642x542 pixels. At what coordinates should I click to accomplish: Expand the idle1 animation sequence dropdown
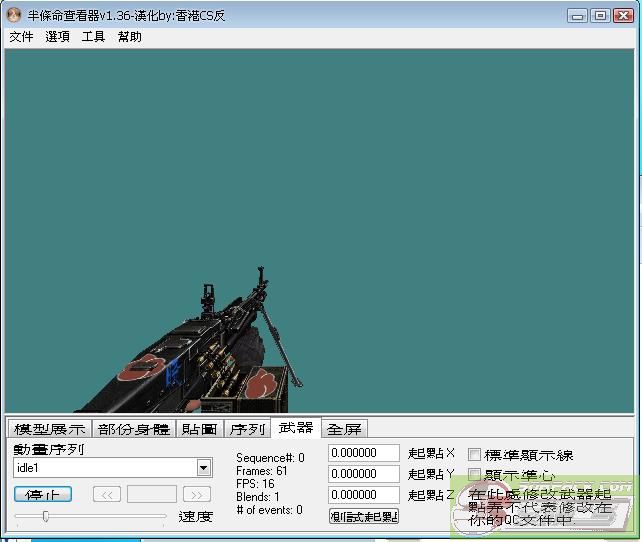[x=204, y=468]
